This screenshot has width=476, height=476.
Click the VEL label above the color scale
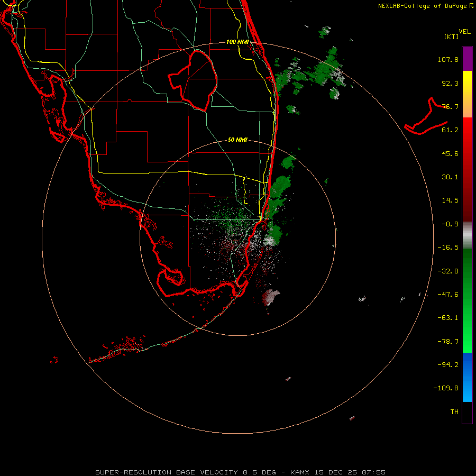pos(464,32)
